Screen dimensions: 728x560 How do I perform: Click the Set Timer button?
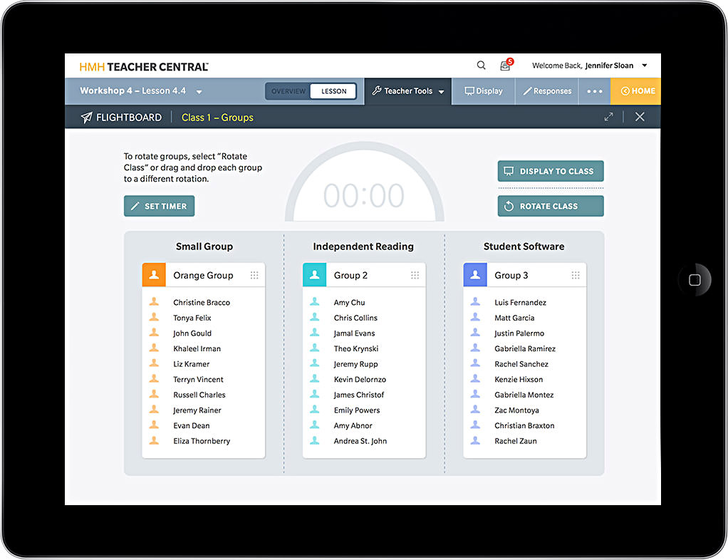tap(159, 207)
